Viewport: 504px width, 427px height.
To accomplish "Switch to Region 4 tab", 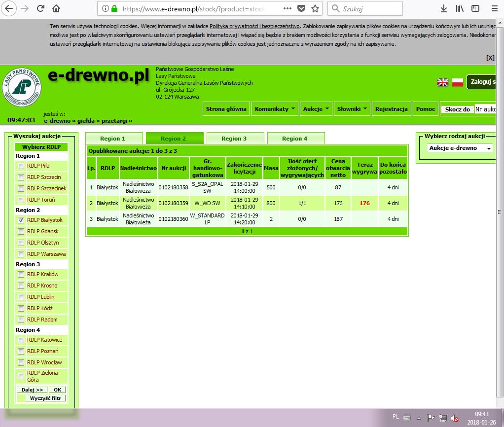I will 296,139.
